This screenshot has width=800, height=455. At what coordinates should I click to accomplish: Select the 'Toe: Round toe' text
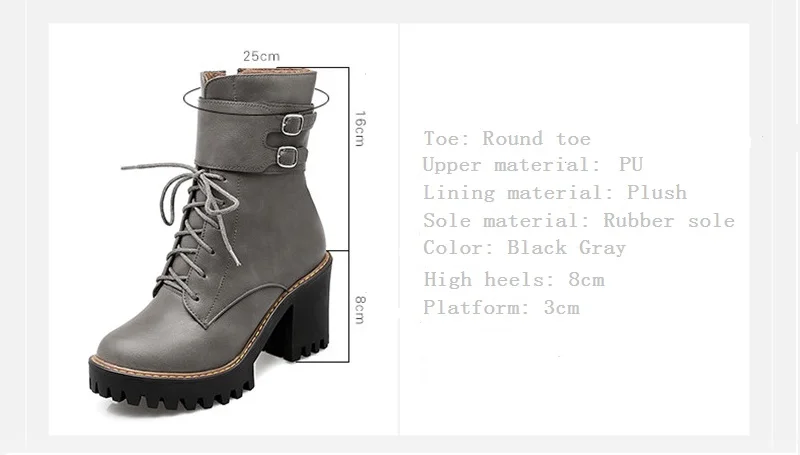click(x=507, y=139)
